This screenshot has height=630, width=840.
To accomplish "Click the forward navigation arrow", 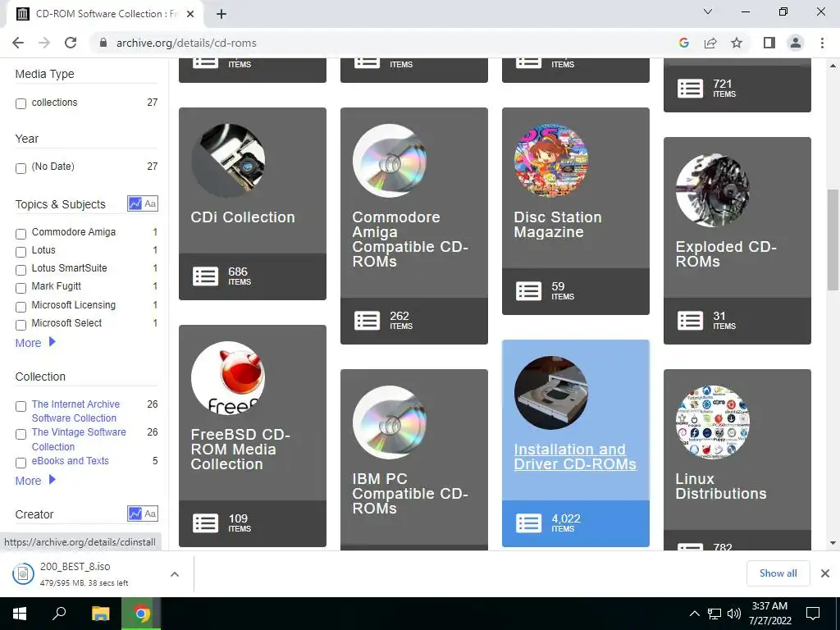I will [x=44, y=43].
